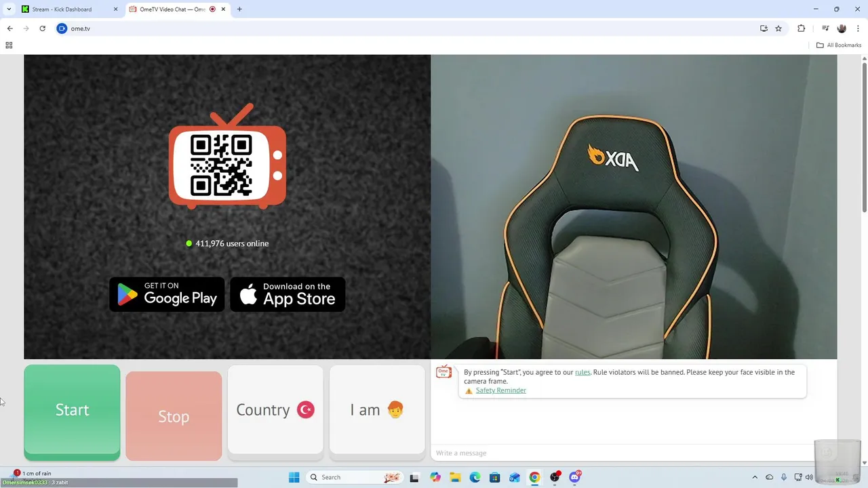Click the OmeTV avatar icon in chat
Image resolution: width=868 pixels, height=488 pixels.
point(443,372)
